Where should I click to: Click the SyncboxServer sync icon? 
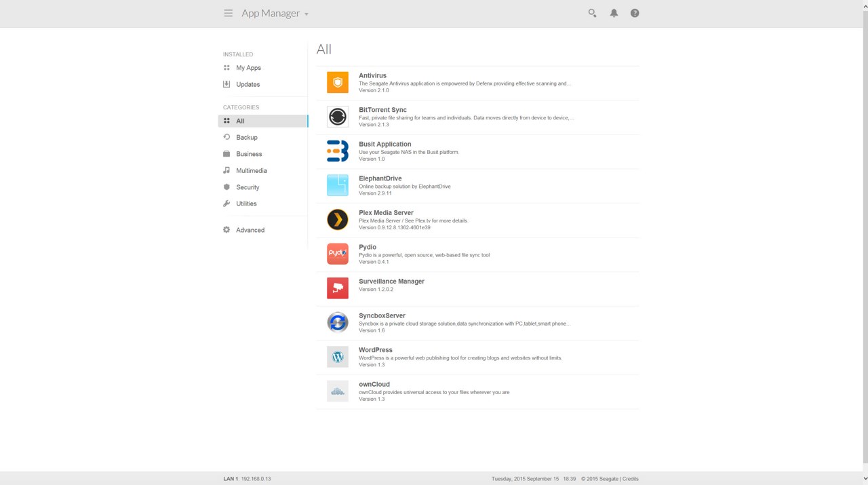point(338,322)
